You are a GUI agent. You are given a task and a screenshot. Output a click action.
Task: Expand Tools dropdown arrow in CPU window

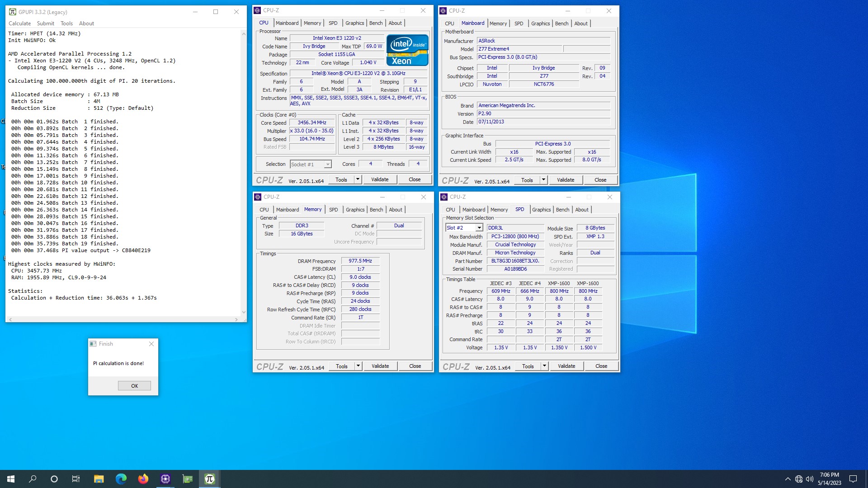coord(358,179)
